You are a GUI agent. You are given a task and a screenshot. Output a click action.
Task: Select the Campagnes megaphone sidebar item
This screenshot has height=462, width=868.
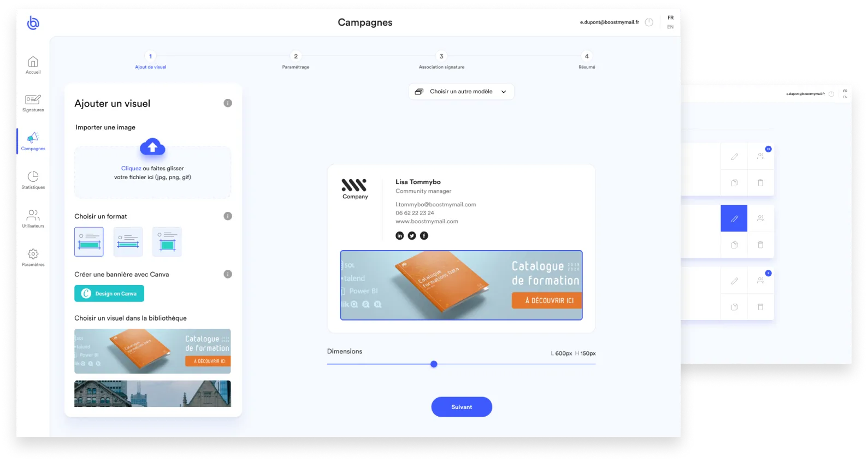pos(33,141)
